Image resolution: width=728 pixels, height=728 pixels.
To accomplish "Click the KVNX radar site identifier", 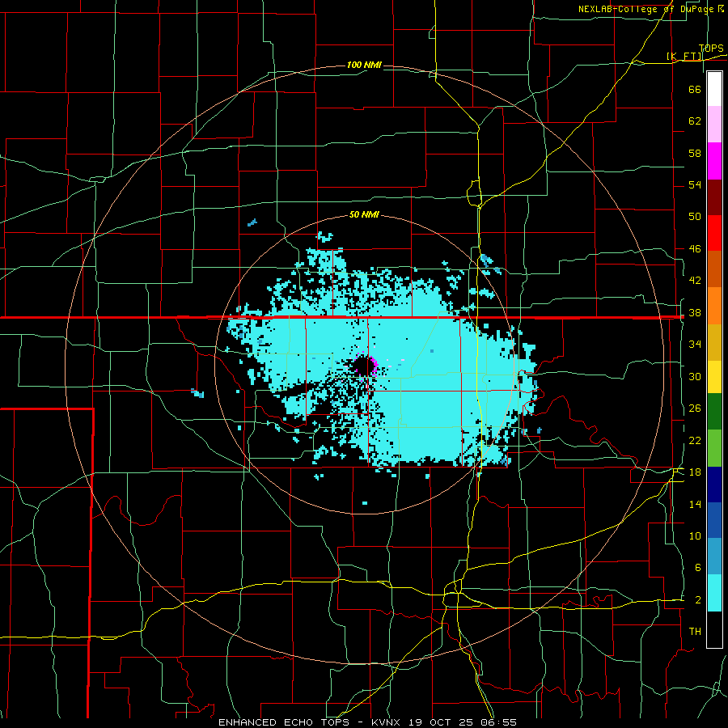I will pos(387,722).
